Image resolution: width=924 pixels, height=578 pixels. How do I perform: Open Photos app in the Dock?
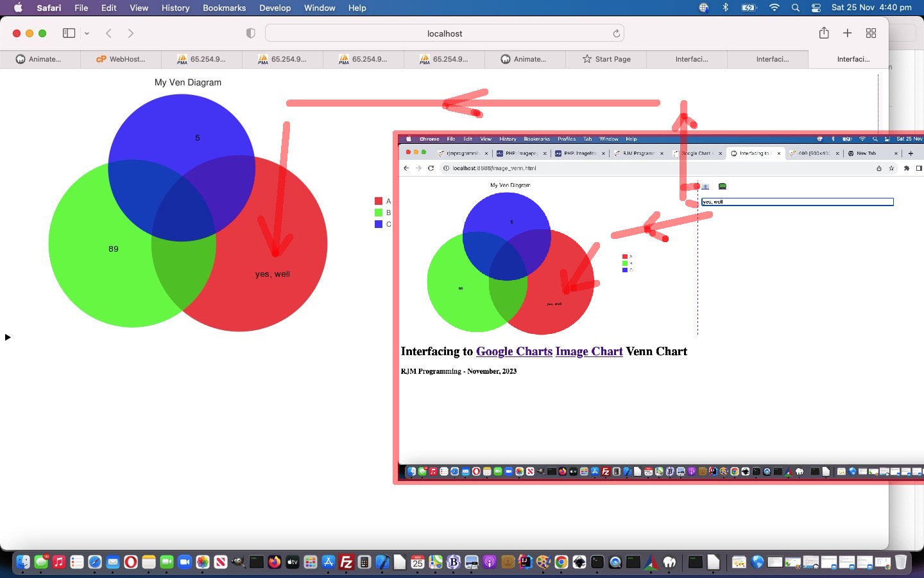pos(203,563)
